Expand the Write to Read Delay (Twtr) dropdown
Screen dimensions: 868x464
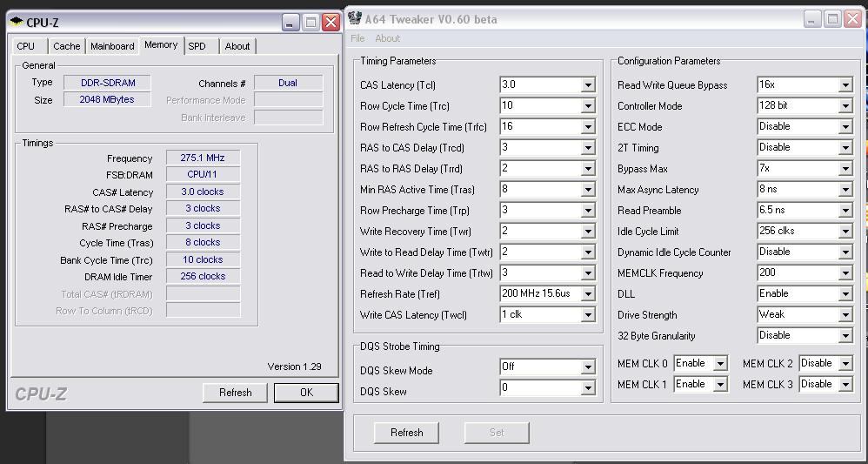[588, 252]
